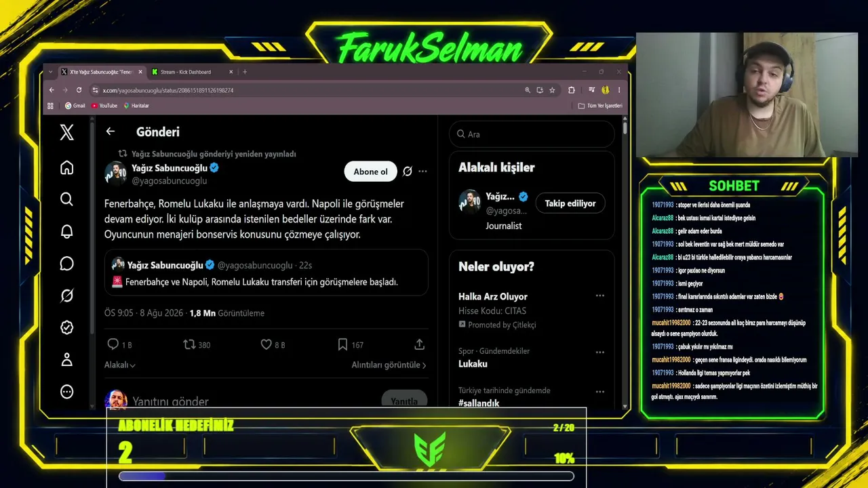This screenshot has height=488, width=868.
Task: Go to Home in X sidebar
Action: click(66, 167)
